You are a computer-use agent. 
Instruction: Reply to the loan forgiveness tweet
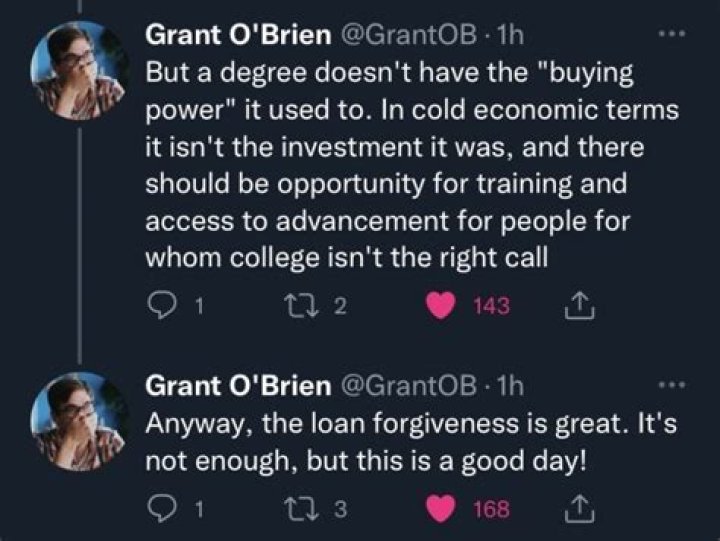click(x=160, y=510)
